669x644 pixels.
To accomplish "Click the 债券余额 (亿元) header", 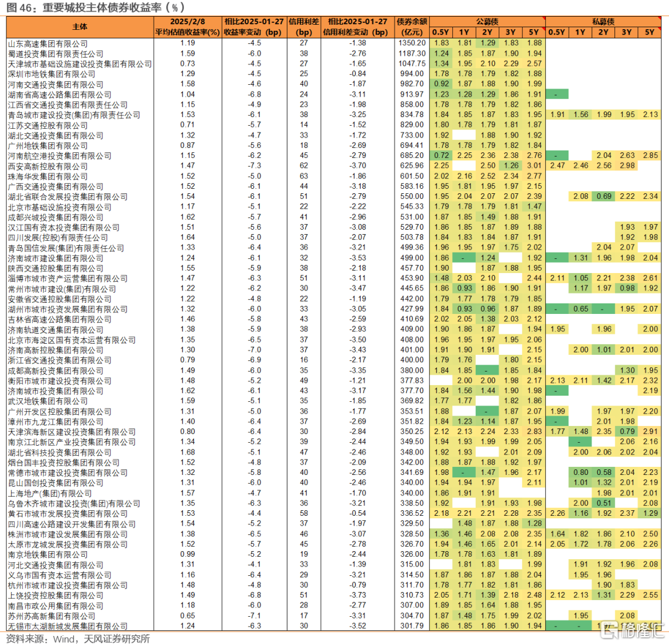I will point(412,27).
